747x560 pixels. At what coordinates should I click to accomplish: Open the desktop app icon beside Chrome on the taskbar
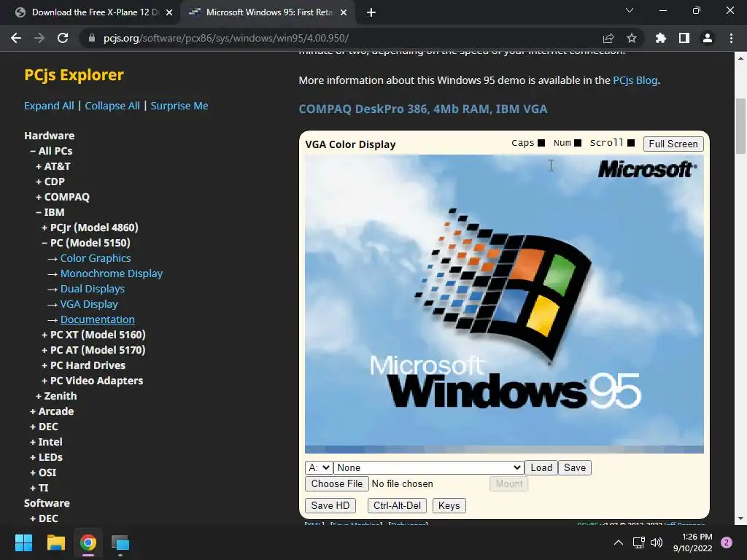(x=120, y=542)
